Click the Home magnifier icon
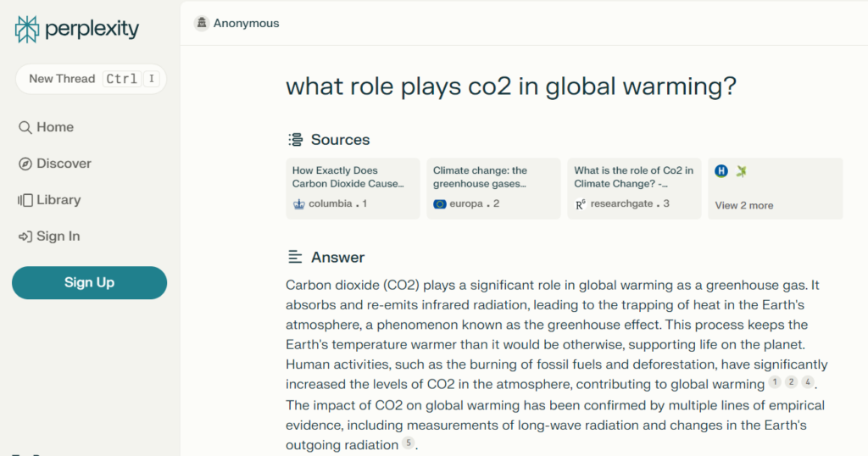This screenshot has height=456, width=868. [25, 128]
